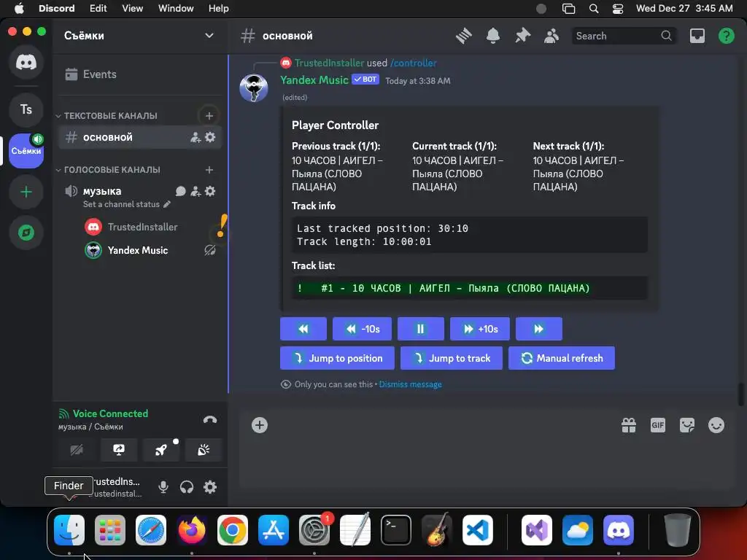
Task: Click Jump to position button
Action: [x=337, y=358]
